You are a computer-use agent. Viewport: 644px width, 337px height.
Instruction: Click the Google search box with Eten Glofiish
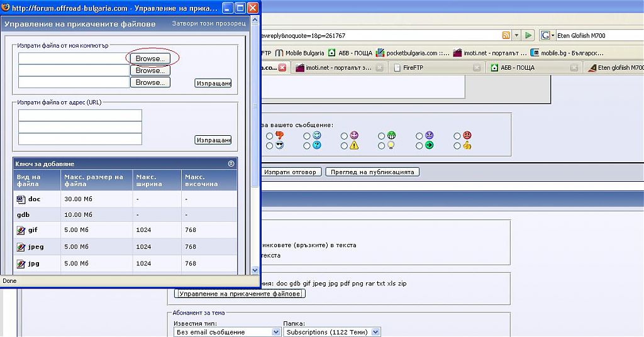point(599,36)
